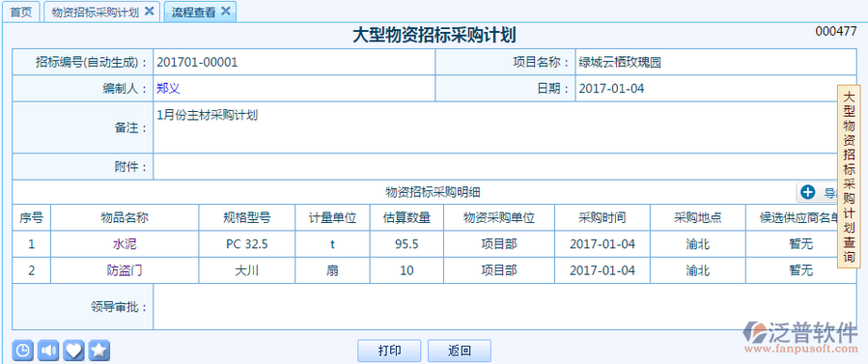
Task: Click the clock history icon
Action: pos(23,350)
